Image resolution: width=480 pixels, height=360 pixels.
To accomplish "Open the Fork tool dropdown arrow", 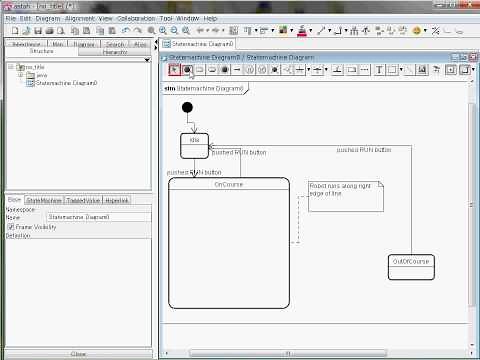I will (x=308, y=70).
